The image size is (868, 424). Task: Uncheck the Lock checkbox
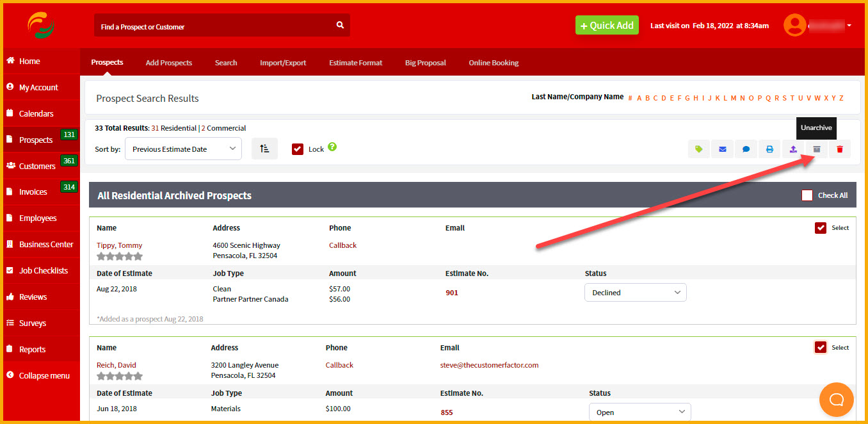[297, 149]
